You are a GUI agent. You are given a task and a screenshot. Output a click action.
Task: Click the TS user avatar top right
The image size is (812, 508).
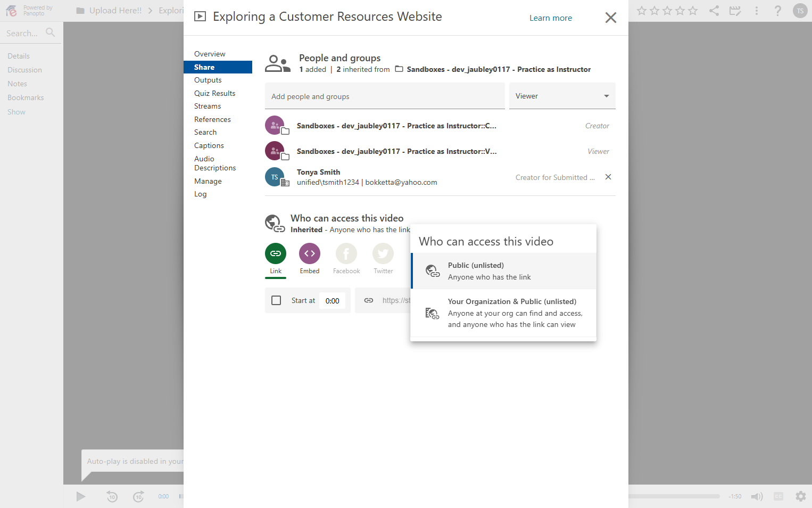pyautogui.click(x=800, y=11)
